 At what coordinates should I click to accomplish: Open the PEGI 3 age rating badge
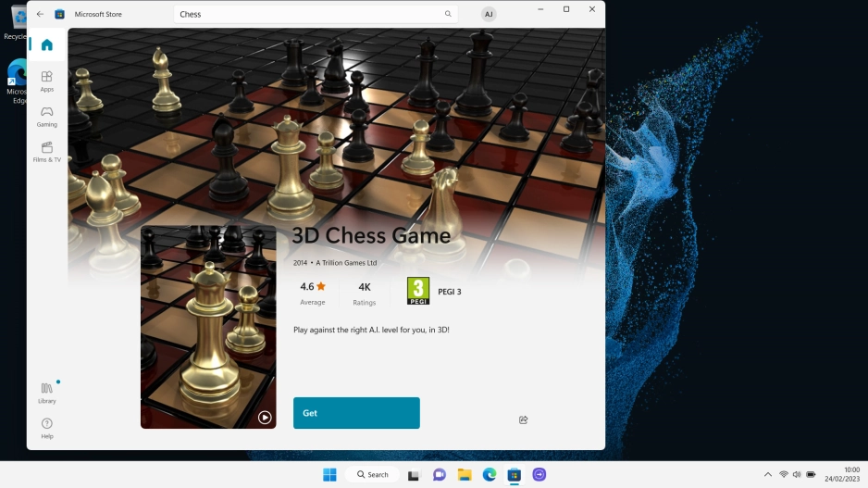(418, 292)
